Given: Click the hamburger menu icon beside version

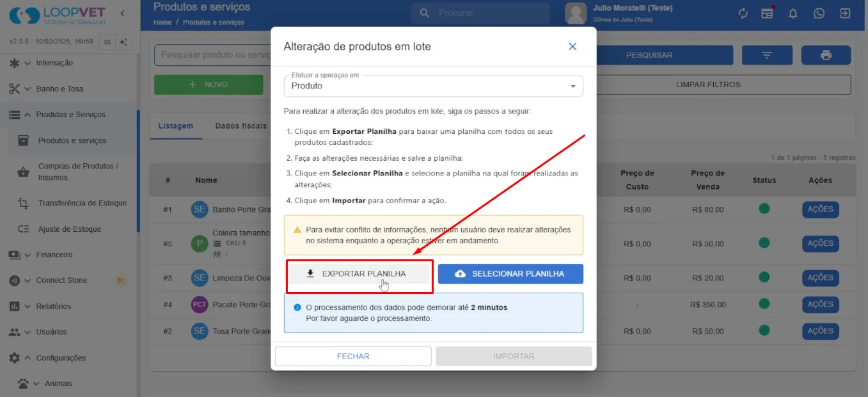Looking at the screenshot, I should tap(107, 42).
